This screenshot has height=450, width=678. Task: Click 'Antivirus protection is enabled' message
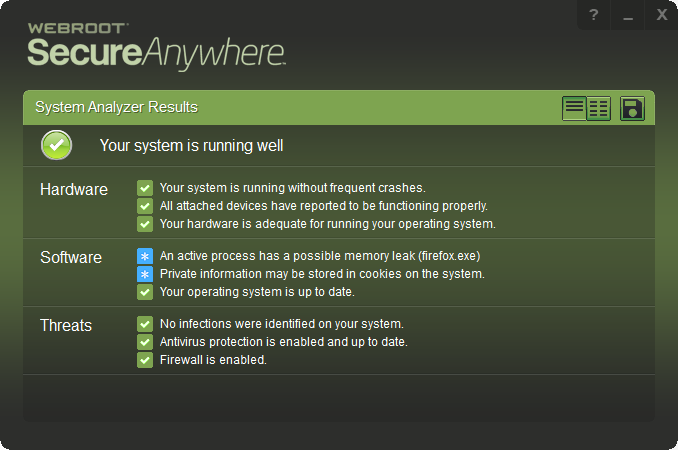point(284,342)
